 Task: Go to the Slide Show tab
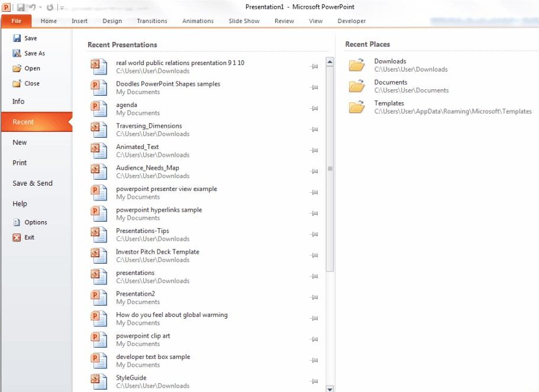[244, 21]
